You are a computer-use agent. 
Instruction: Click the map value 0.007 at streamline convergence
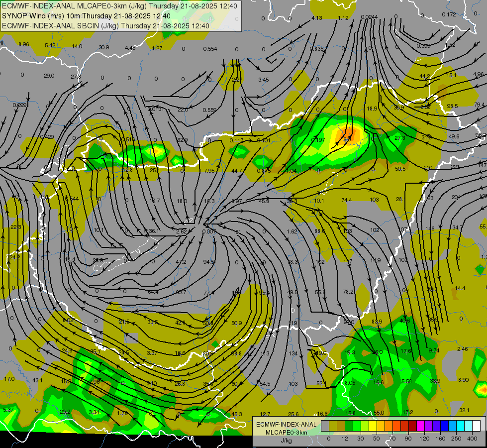(x=209, y=231)
